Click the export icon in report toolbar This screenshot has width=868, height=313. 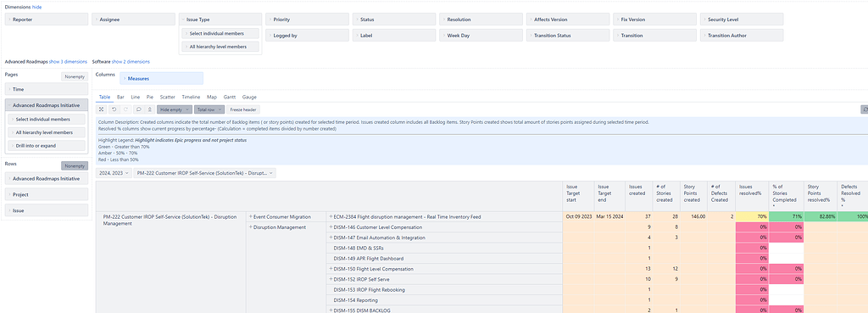coord(149,109)
